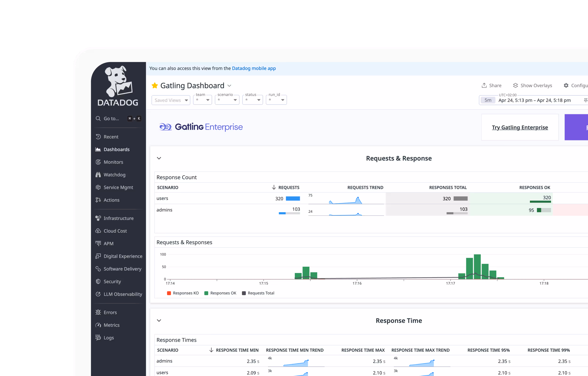Open Service Mgmt in the sidebar
The width and height of the screenshot is (588, 376).
119,187
